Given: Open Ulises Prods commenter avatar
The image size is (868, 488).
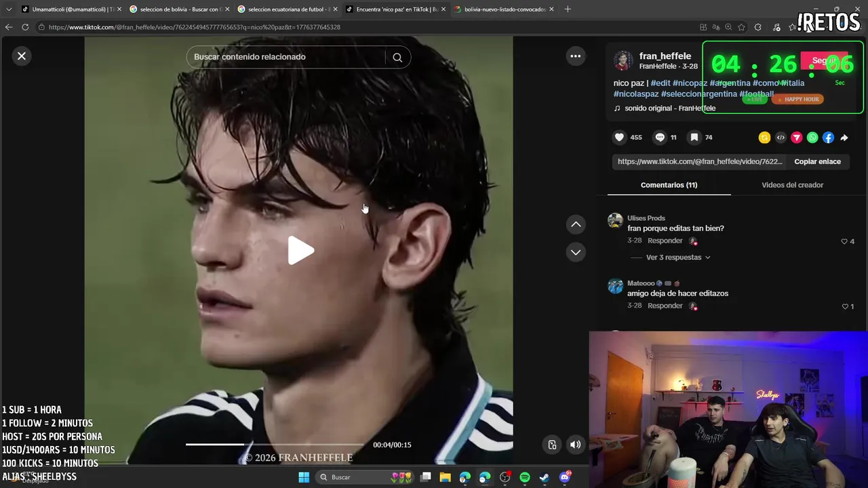Looking at the screenshot, I should tap(615, 220).
